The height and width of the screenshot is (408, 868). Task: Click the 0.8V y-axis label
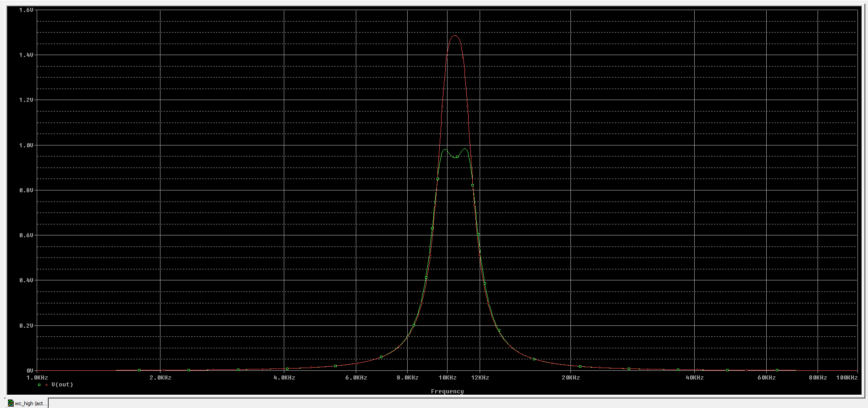[x=26, y=190]
